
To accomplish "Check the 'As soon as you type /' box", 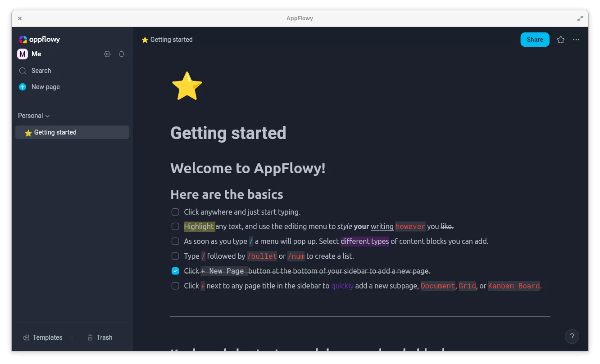I will [x=175, y=241].
